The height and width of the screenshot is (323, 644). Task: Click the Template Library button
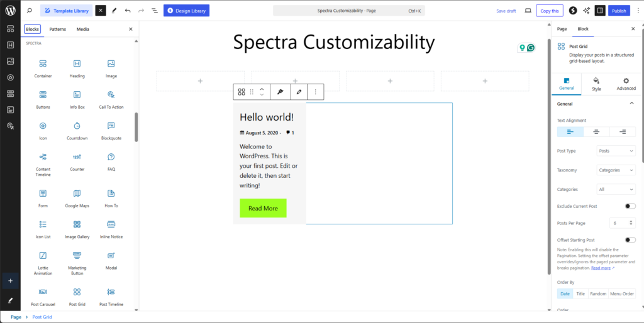point(66,11)
